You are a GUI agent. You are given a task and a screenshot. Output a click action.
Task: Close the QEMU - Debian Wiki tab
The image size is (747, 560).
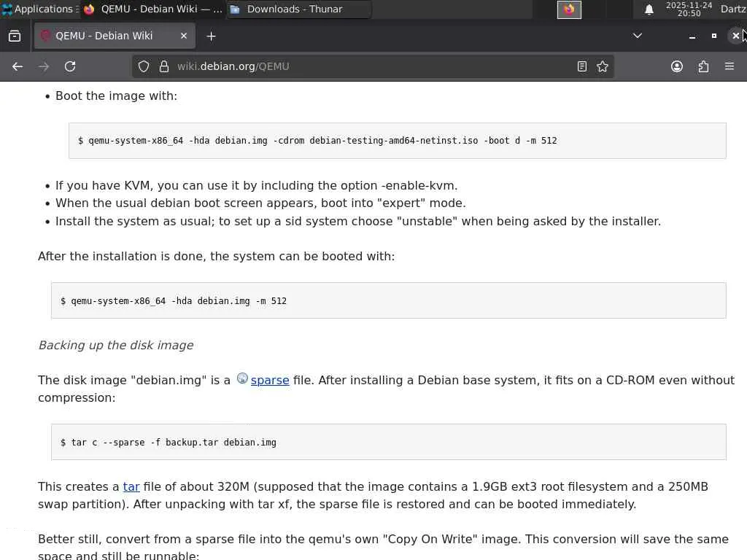[184, 36]
